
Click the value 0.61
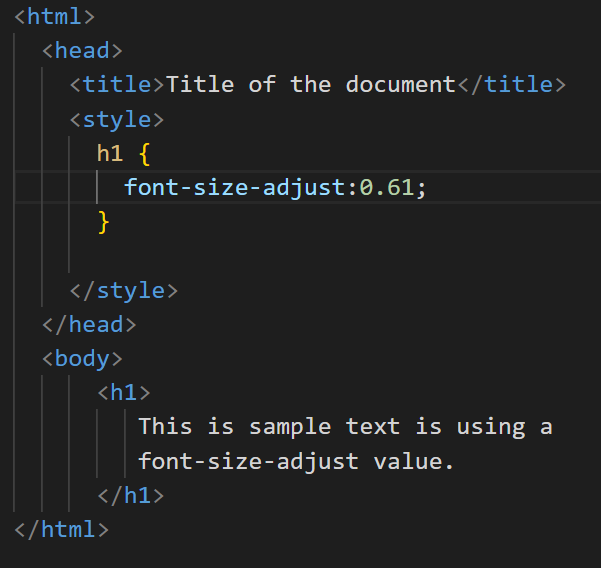click(387, 188)
